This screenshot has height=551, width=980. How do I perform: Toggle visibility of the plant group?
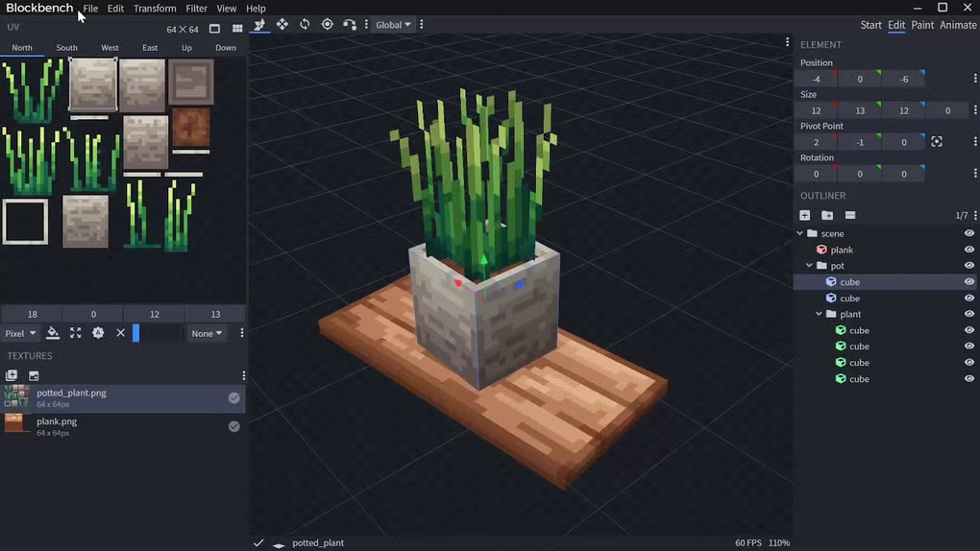(x=968, y=314)
